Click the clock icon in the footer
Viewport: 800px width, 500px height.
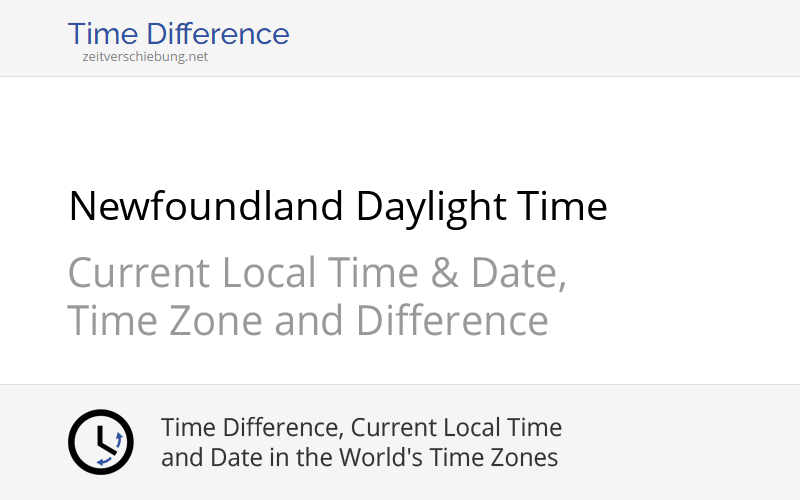[100, 442]
